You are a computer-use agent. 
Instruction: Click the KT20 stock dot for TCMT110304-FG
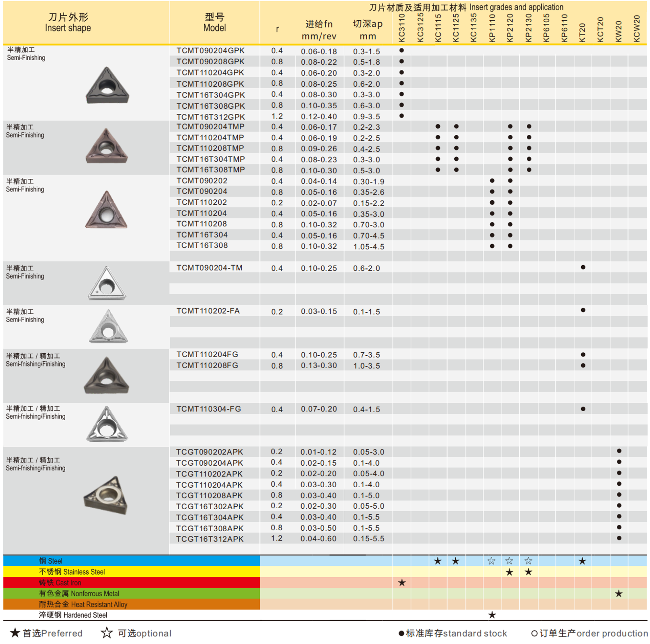click(583, 409)
